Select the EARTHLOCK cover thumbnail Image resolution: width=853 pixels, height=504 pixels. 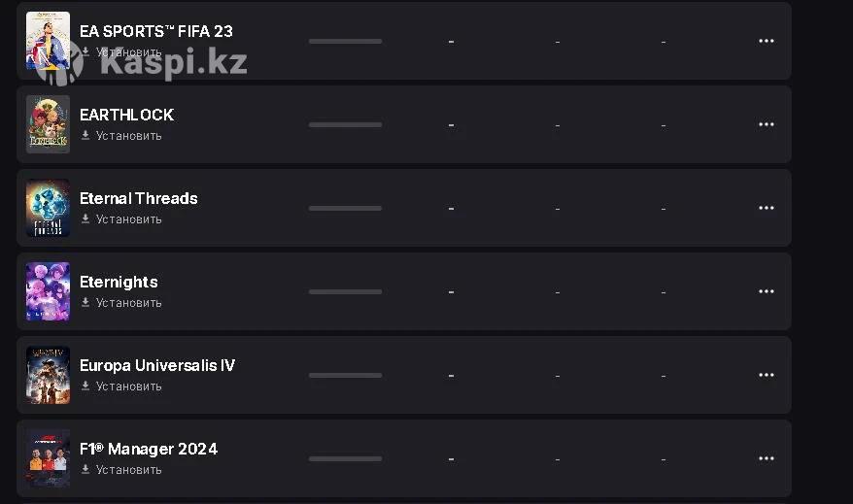(x=48, y=124)
